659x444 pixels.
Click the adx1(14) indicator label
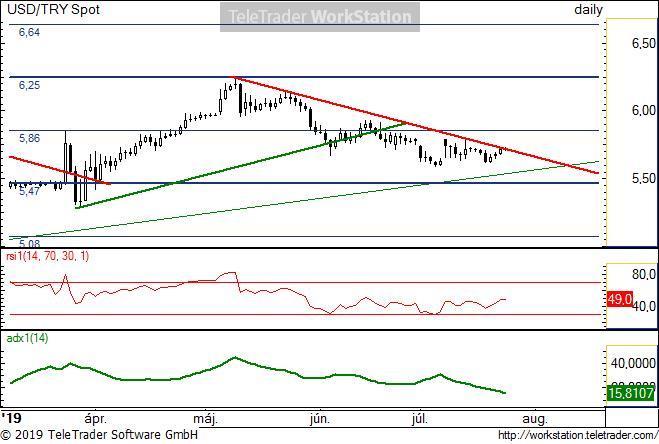tap(27, 338)
